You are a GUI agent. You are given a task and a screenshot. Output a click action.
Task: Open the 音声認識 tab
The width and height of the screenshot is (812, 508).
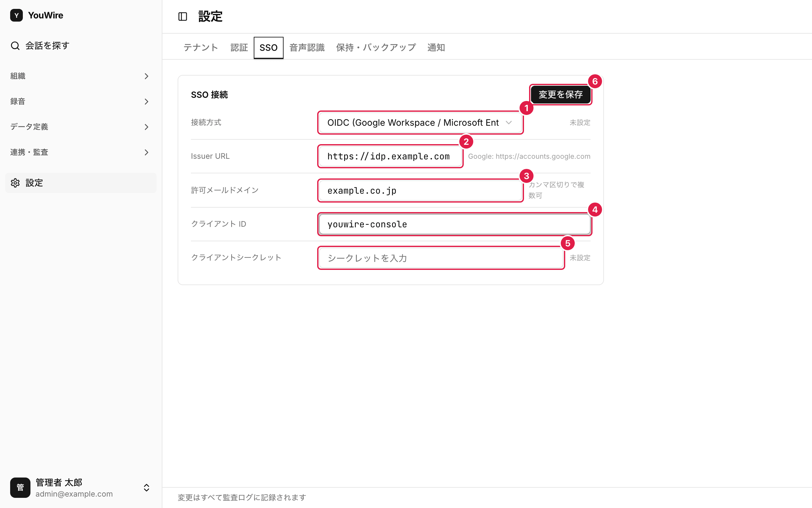click(307, 48)
